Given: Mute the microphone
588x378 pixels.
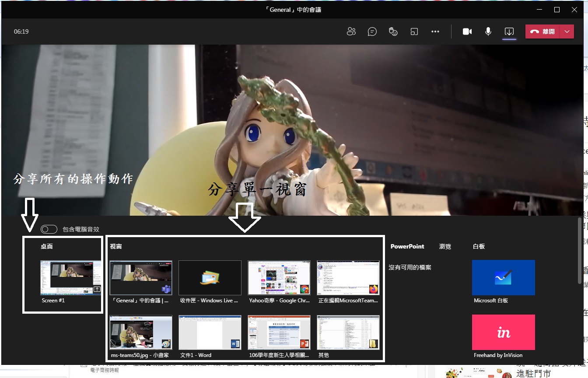Looking at the screenshot, I should [488, 31].
